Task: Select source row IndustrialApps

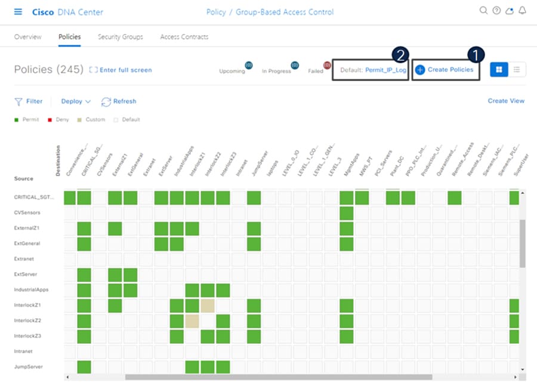Action: click(31, 289)
